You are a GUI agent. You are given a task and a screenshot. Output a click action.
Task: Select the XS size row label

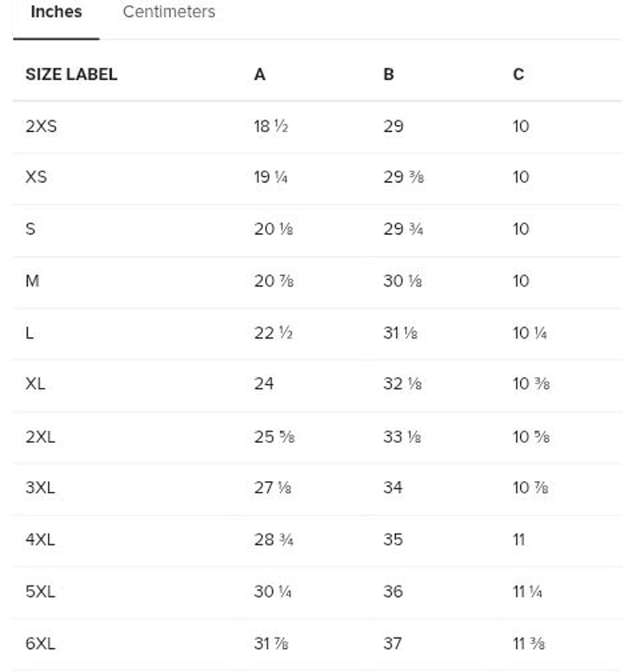point(36,177)
